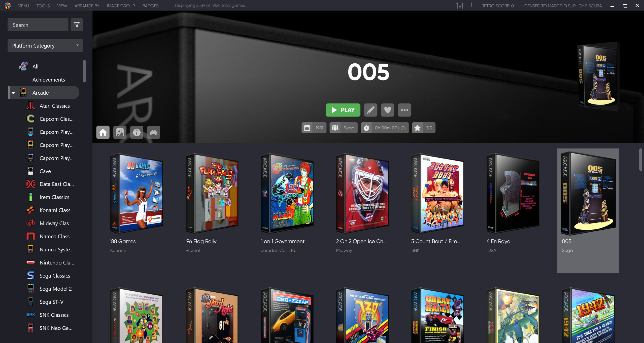Open the ARRANGE BY menu
Screen dimensions: 644x343
pos(87,6)
